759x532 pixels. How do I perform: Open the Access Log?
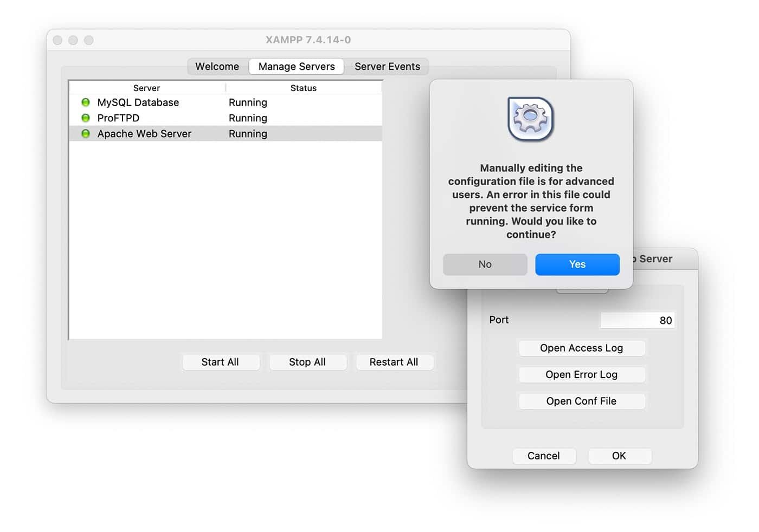[581, 348]
